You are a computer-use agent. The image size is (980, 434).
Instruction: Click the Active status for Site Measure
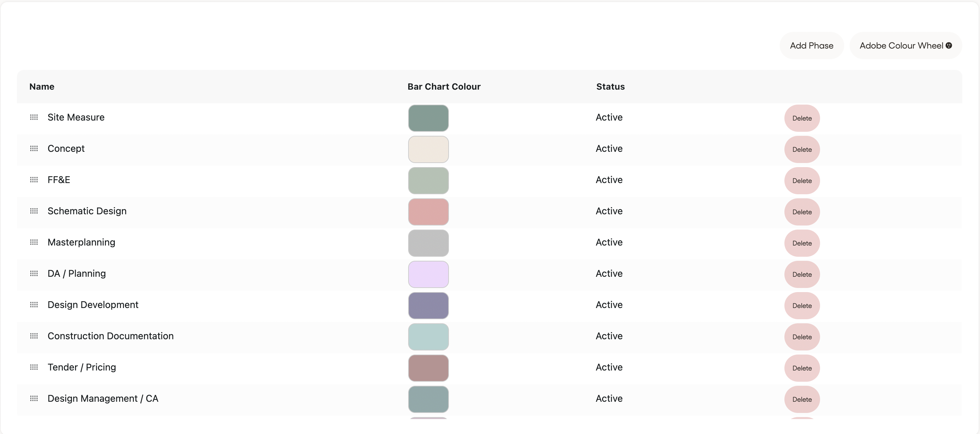tap(609, 117)
